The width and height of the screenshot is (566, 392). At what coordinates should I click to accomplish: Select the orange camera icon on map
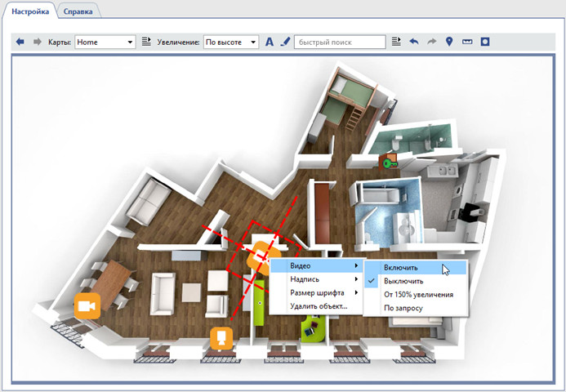point(87,305)
